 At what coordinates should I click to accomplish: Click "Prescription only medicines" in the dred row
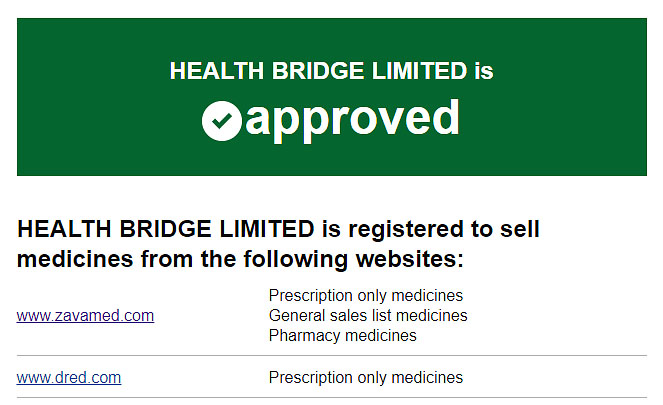(x=366, y=378)
